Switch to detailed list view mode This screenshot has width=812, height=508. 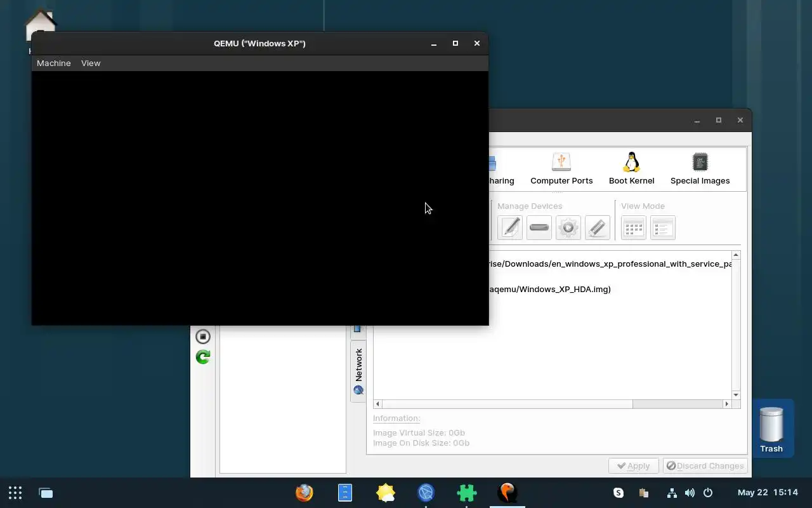point(663,227)
